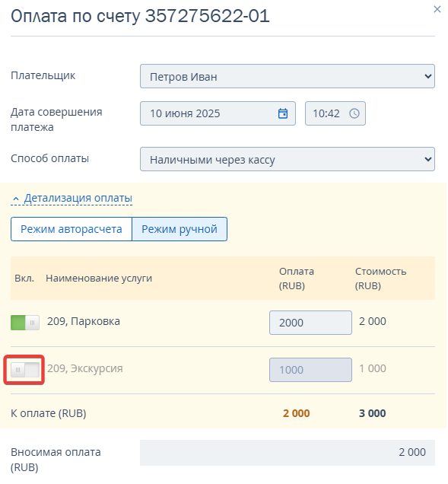Viewport: 448px width, 484px height.
Task: Select the Режим ручной tab
Action: (x=180, y=229)
